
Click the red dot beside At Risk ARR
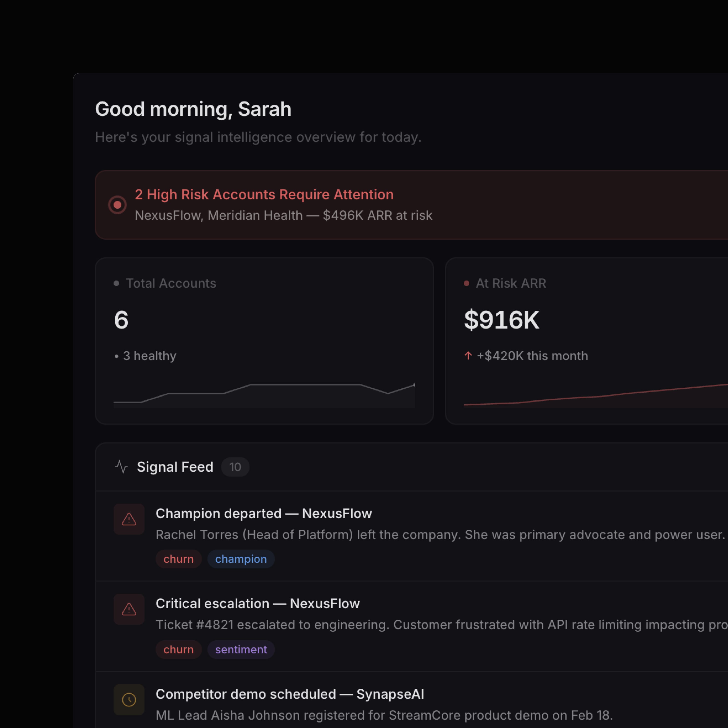467,283
